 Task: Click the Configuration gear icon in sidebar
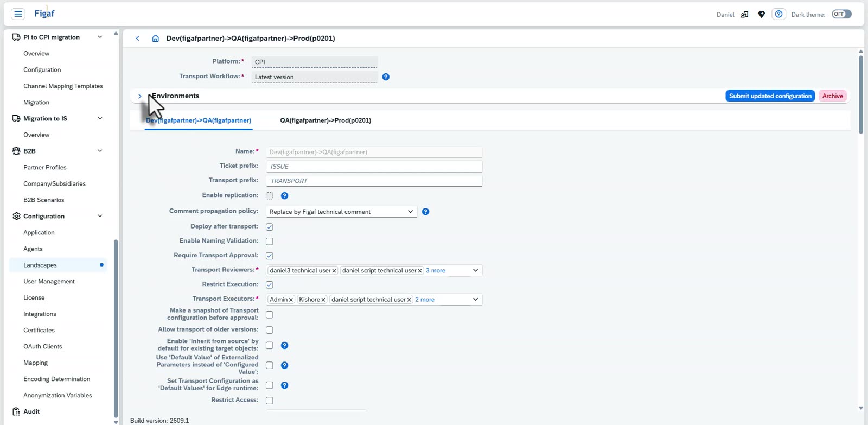pos(16,216)
